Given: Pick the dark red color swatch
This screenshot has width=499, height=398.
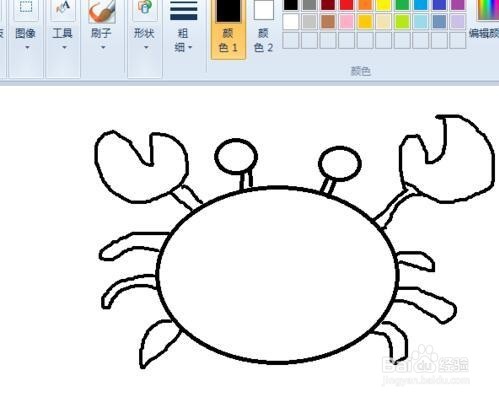Looking at the screenshot, I should point(328,4).
